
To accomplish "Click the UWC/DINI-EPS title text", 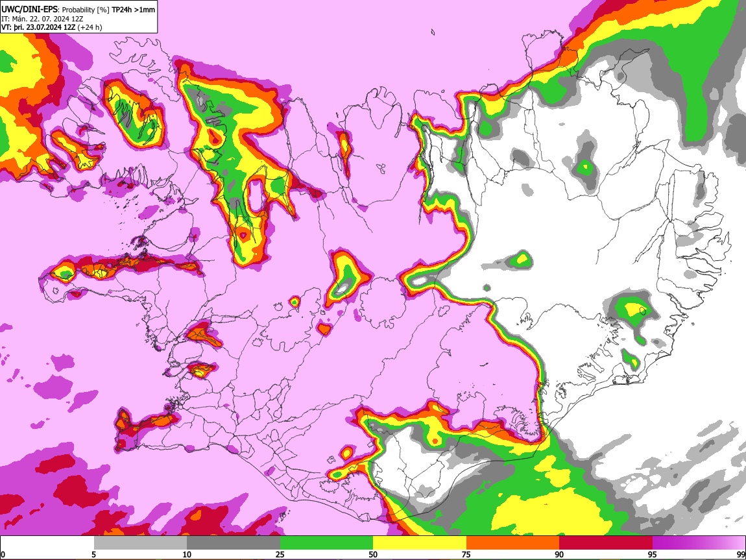I will (28, 10).
